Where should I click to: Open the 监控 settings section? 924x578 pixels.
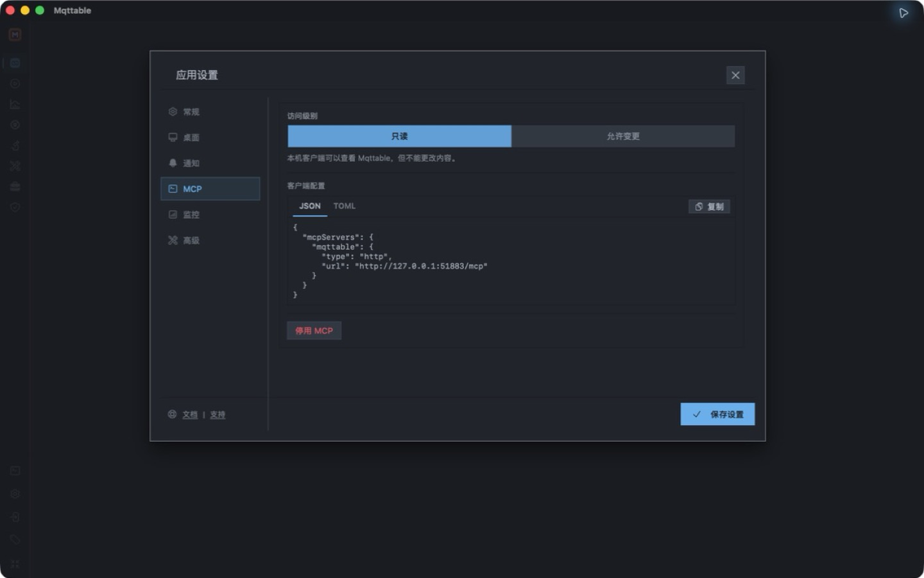tap(210, 215)
